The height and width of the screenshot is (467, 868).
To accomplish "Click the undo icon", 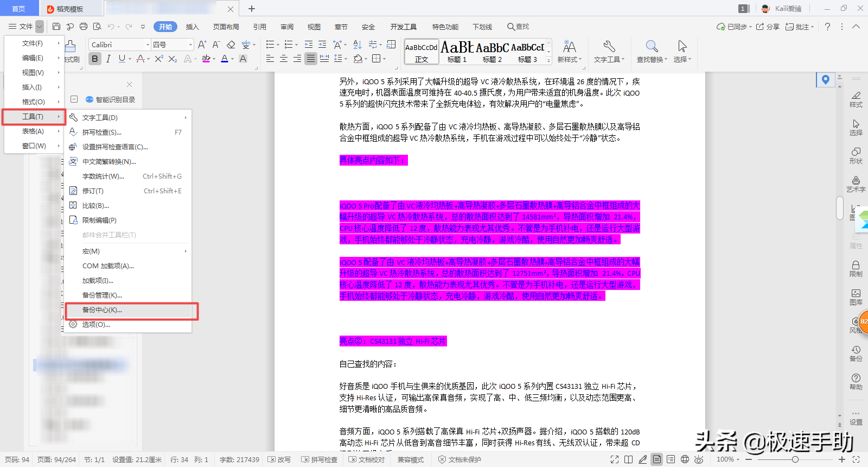I will 111,26.
